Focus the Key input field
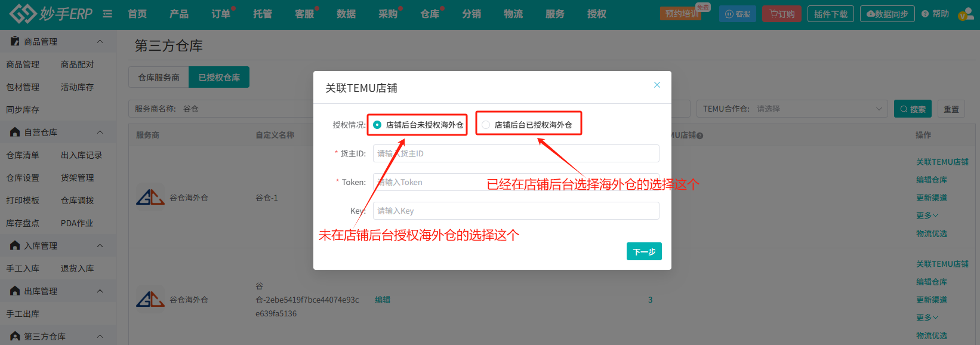980x345 pixels. tap(516, 211)
